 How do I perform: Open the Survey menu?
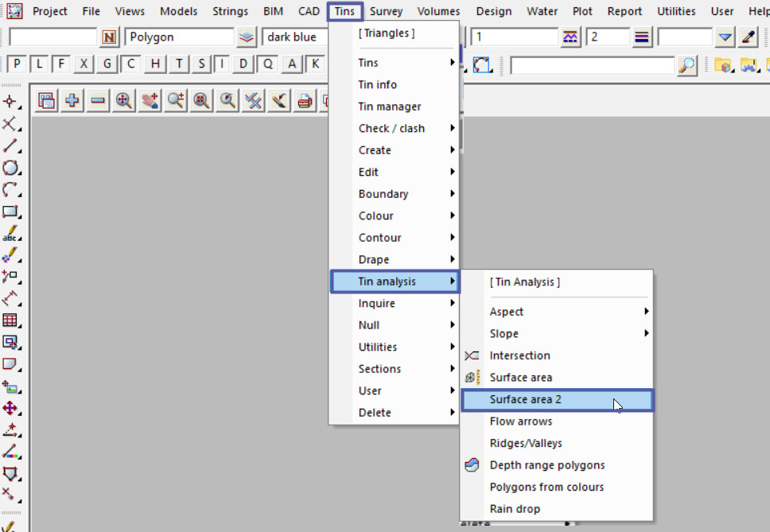point(386,11)
